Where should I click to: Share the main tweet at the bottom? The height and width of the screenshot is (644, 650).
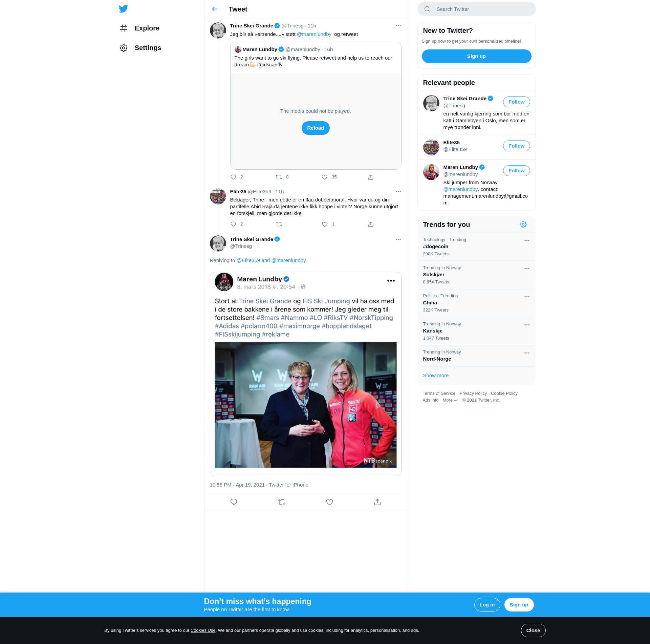click(377, 502)
